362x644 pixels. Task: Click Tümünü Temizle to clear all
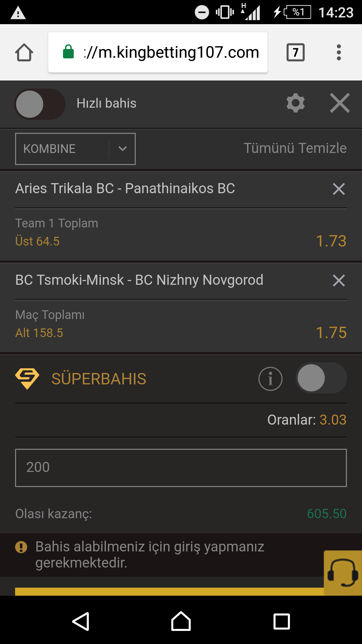point(295,148)
